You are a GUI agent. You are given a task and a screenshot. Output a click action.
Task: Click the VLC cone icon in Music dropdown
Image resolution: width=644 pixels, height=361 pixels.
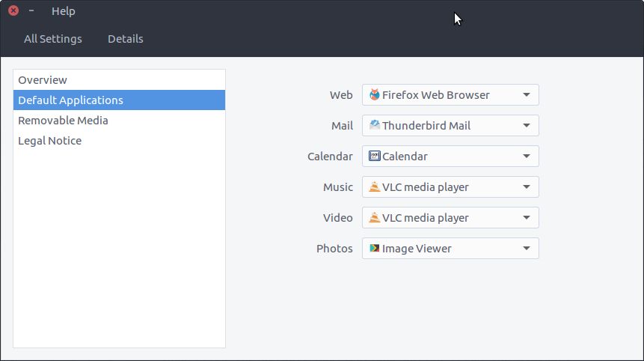coord(374,186)
